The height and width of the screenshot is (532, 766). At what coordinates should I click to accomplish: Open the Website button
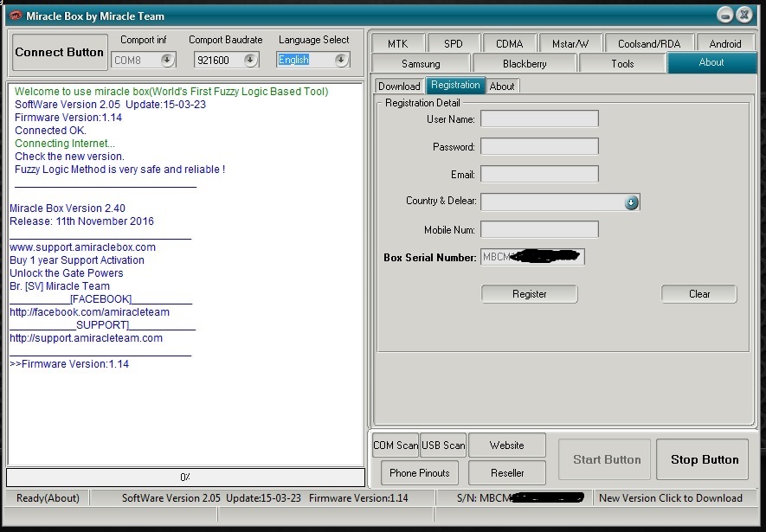pyautogui.click(x=506, y=445)
